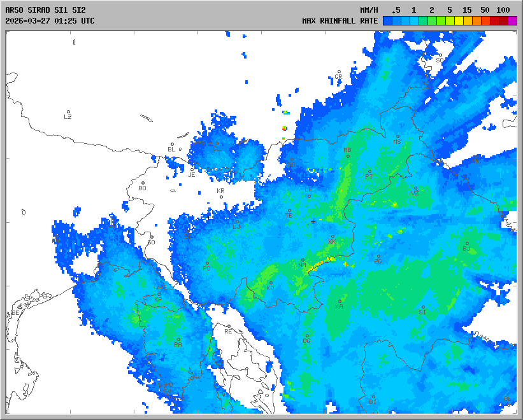Screen dimensions: 523x420
Task: Click the magenta 100 mm/h legend swatch
Action: click(x=513, y=21)
